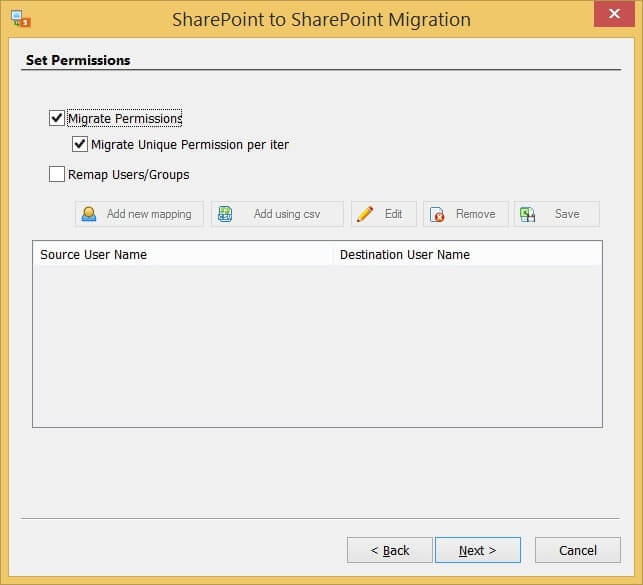Click the Remap Users/Groups label text

pos(128,175)
